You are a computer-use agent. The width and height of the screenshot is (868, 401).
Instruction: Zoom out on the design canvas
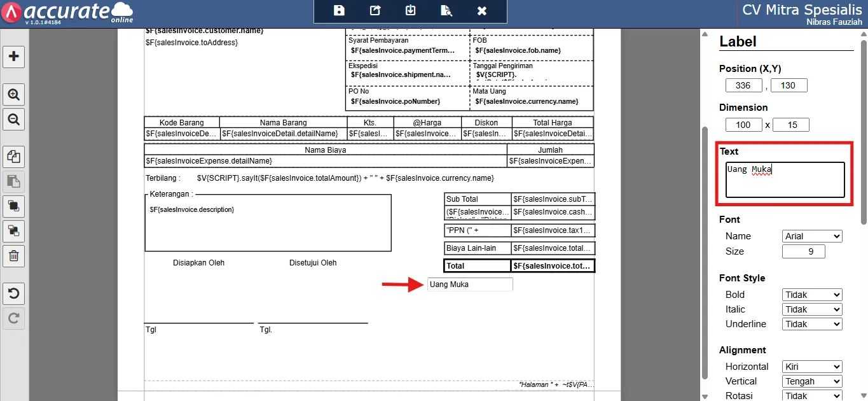click(13, 118)
